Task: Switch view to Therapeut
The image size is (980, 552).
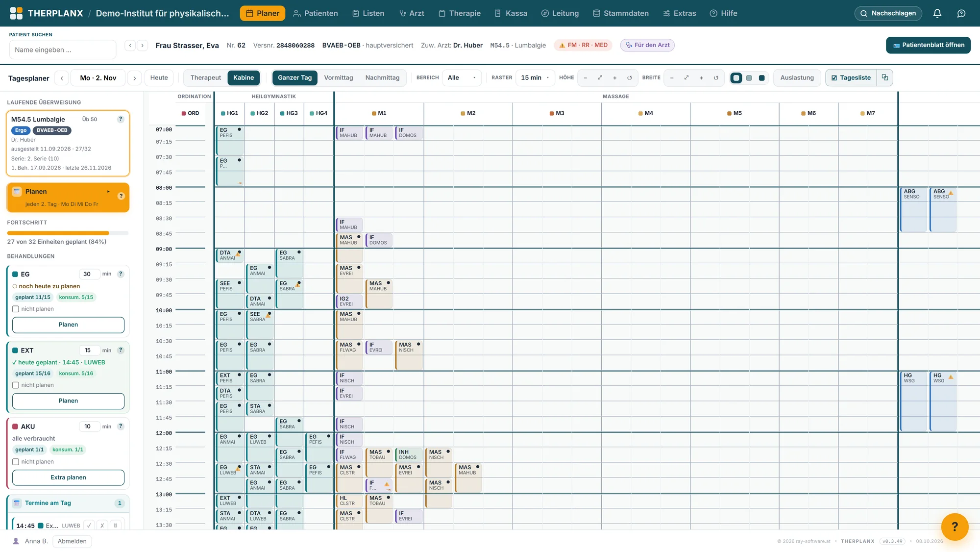Action: [x=205, y=77]
